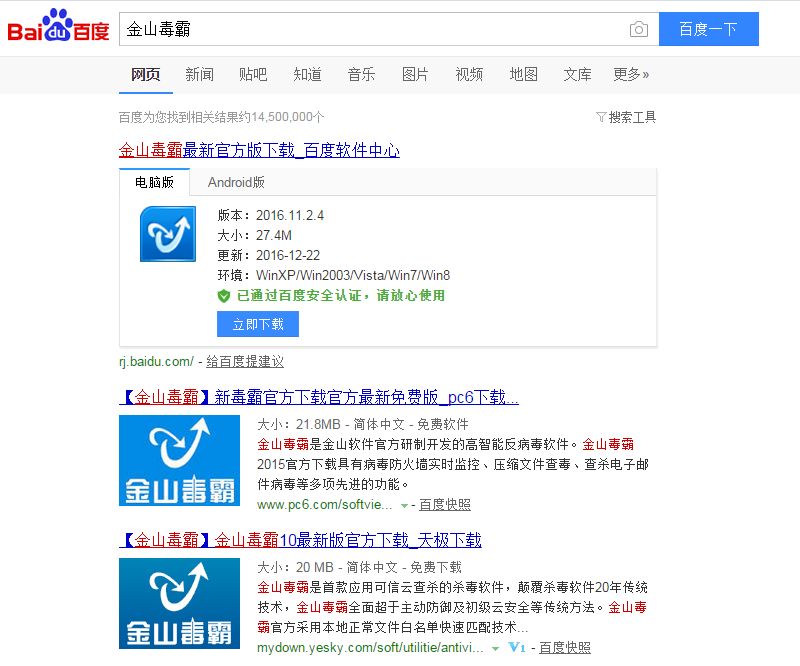Click the Baidu logo
Viewport: 800px width, 666px height.
coord(58,26)
